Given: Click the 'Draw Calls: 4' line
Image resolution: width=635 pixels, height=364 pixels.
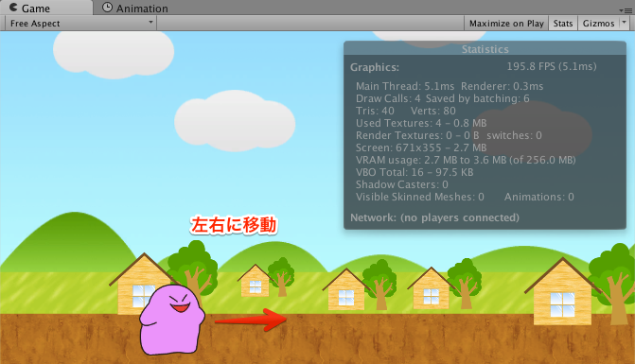Looking at the screenshot, I should [388, 98].
